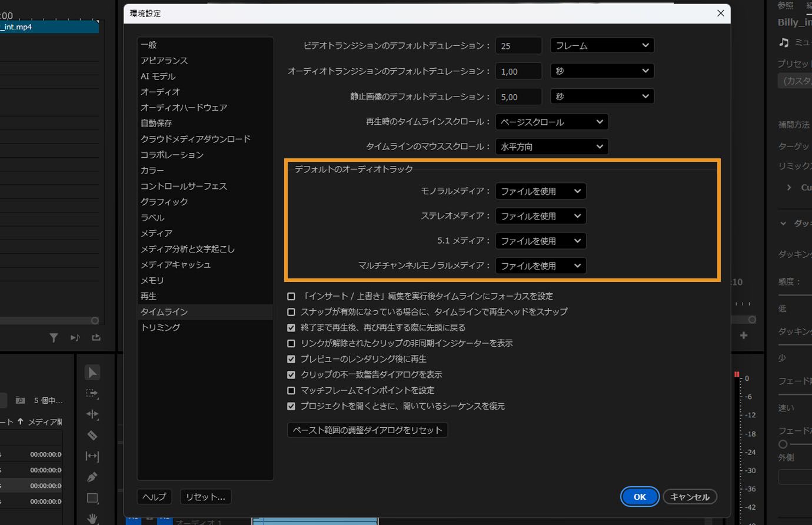Choose the リップルツール (Ripple Edit tool)
Viewport: 812px width, 525px height.
point(92,414)
